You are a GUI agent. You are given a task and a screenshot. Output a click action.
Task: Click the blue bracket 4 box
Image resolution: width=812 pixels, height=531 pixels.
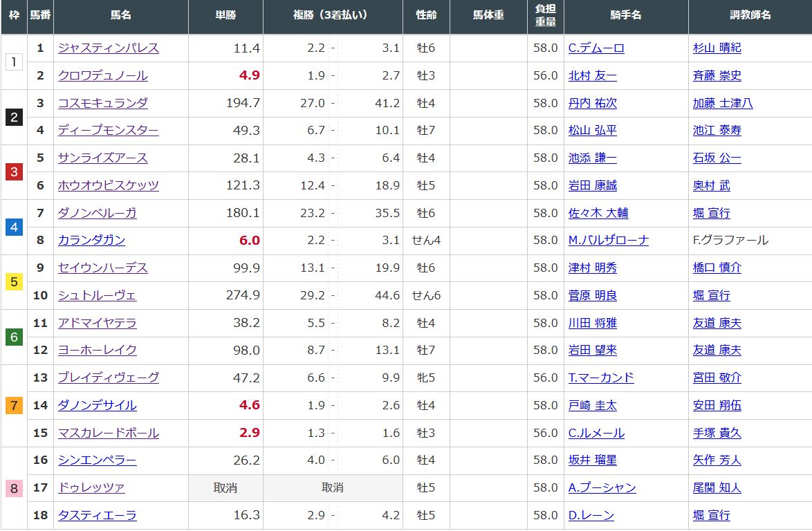[14, 227]
